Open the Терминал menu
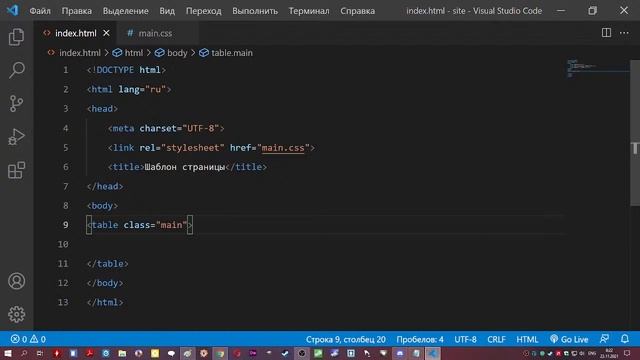This screenshot has width=640, height=360. 309,11
